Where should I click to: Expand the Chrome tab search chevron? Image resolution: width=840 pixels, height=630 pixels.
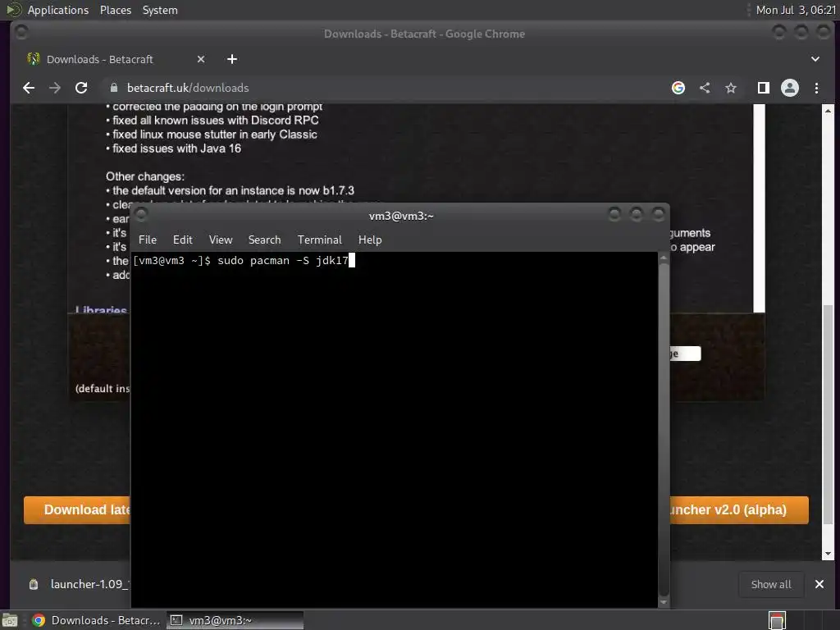pyautogui.click(x=815, y=59)
